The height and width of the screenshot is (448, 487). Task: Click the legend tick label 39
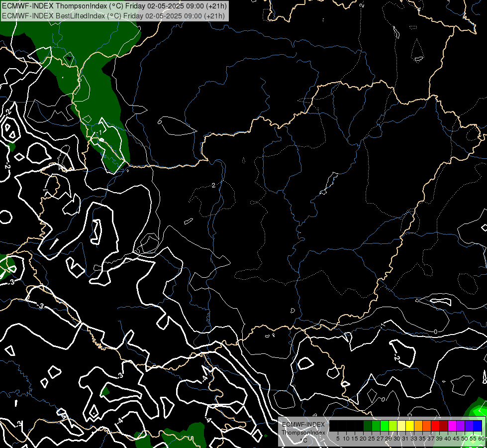point(439,439)
